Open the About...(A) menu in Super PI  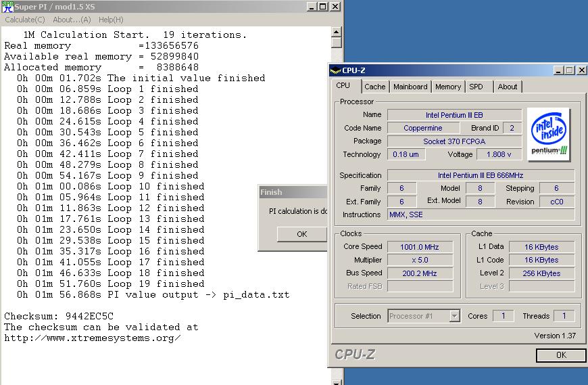click(x=72, y=20)
